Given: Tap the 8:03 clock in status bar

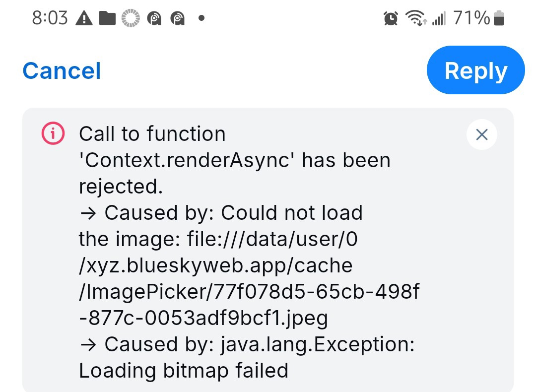Looking at the screenshot, I should coord(50,19).
